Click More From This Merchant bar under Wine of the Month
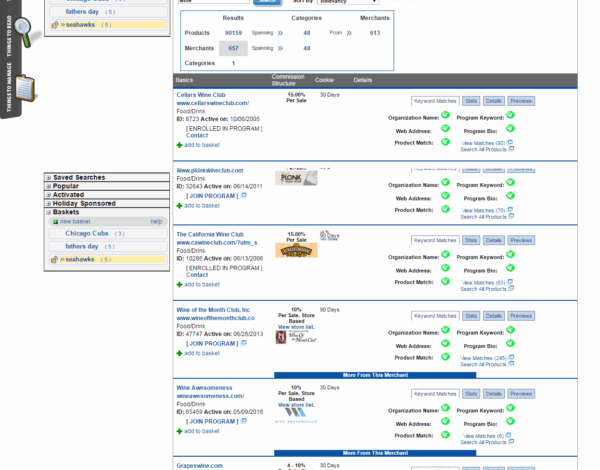600x470 pixels. coord(375,375)
